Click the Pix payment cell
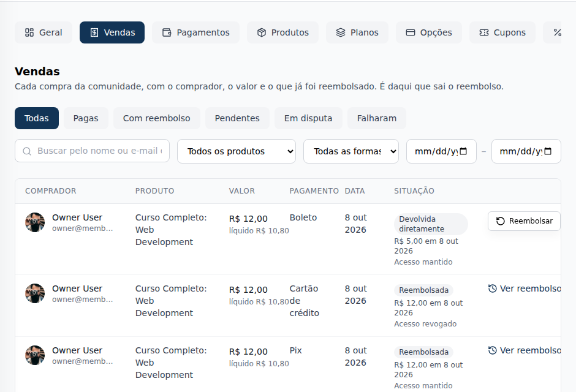Screen dimensions: 576x392 click(x=296, y=350)
